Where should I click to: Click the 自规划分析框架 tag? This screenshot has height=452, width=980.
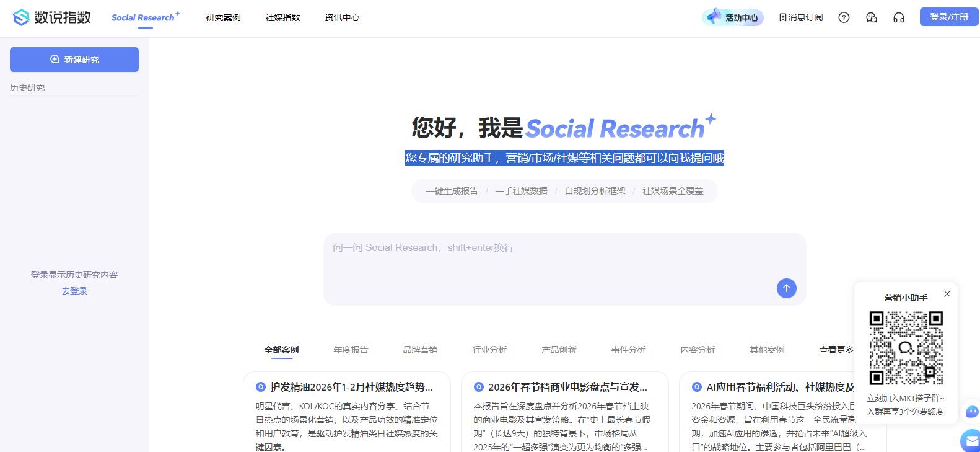[x=595, y=191]
